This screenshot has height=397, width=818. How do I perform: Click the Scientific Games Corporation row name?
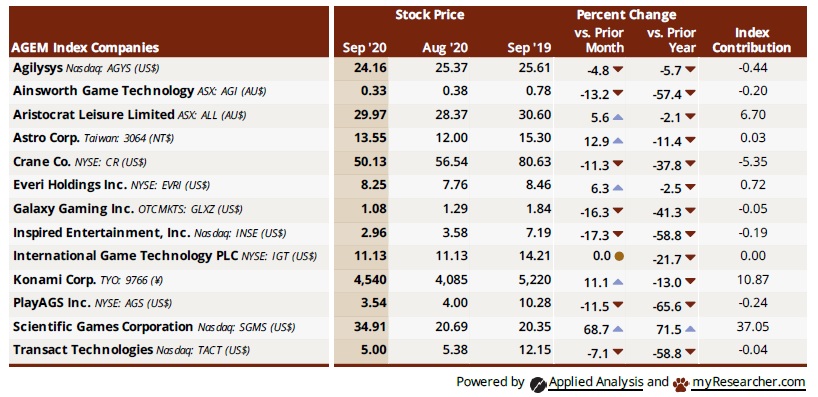pos(103,327)
